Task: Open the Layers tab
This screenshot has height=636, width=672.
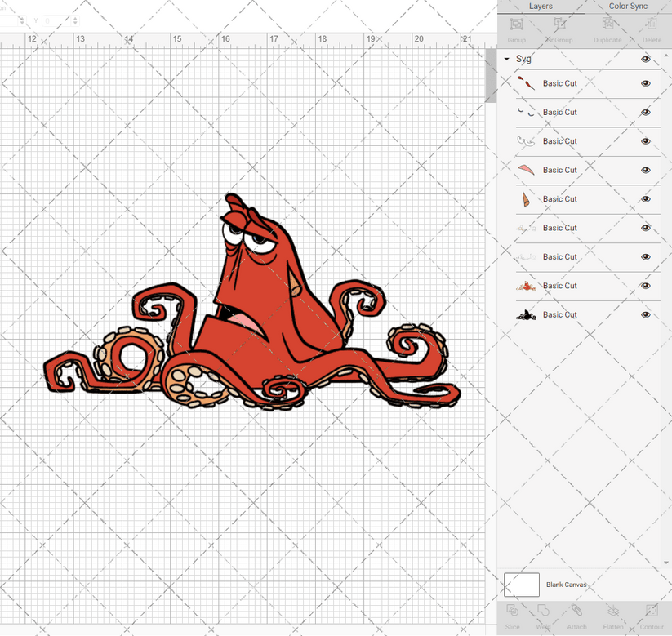Action: (x=541, y=7)
